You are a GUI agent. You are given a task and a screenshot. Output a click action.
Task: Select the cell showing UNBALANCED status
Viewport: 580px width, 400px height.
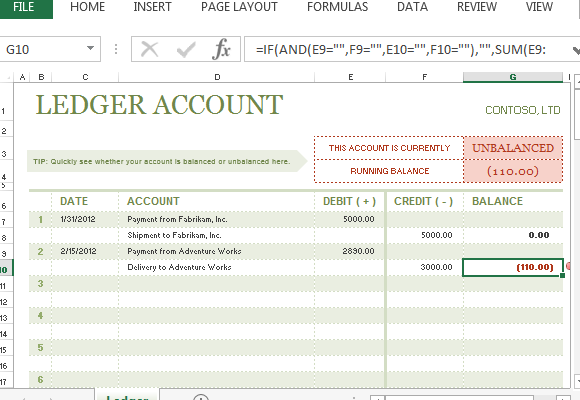click(x=513, y=148)
